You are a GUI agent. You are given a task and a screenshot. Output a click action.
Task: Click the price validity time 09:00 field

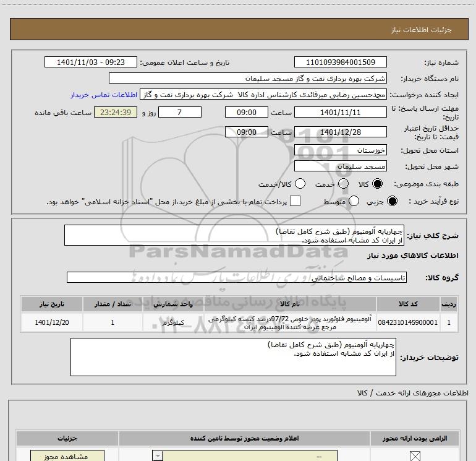point(247,132)
